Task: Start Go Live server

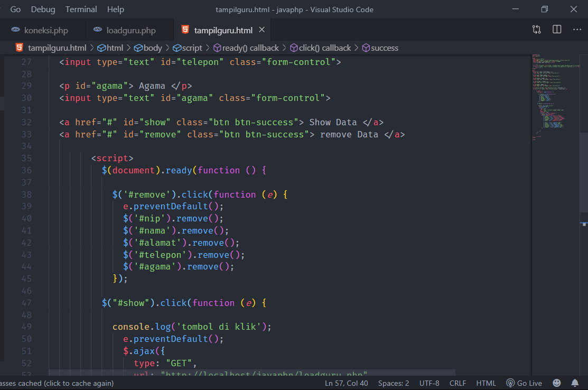Action: click(524, 383)
